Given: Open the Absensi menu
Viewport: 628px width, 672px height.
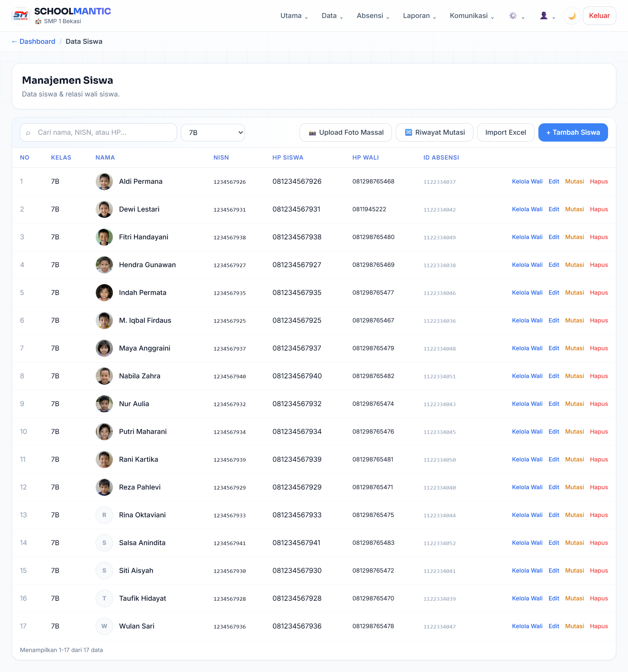Looking at the screenshot, I should (373, 16).
